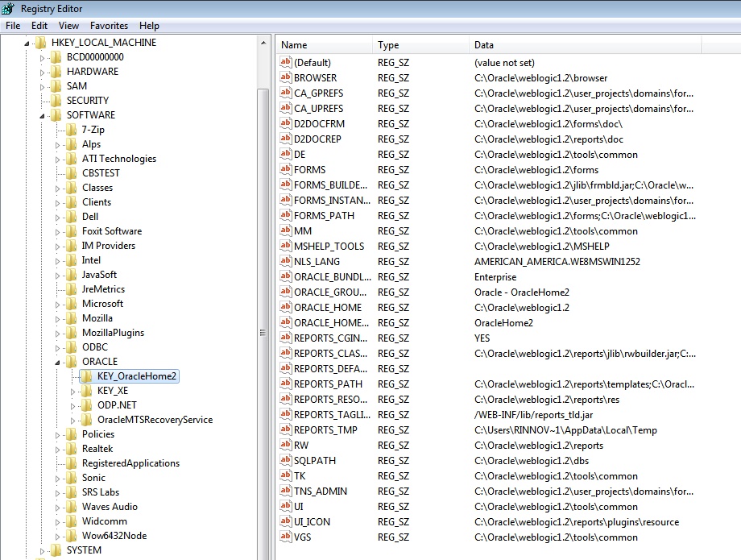The height and width of the screenshot is (560, 741).
Task: Select the Foxit Software tree item
Action: pyautogui.click(x=112, y=231)
